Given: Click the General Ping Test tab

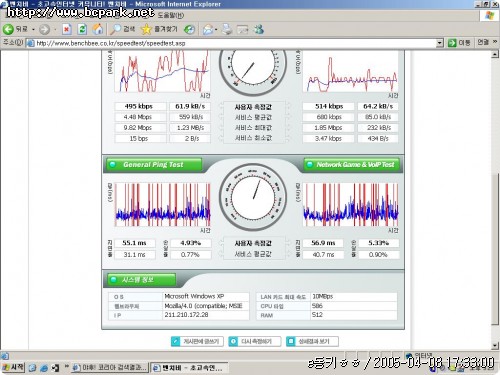Looking at the screenshot, I should (x=154, y=165).
